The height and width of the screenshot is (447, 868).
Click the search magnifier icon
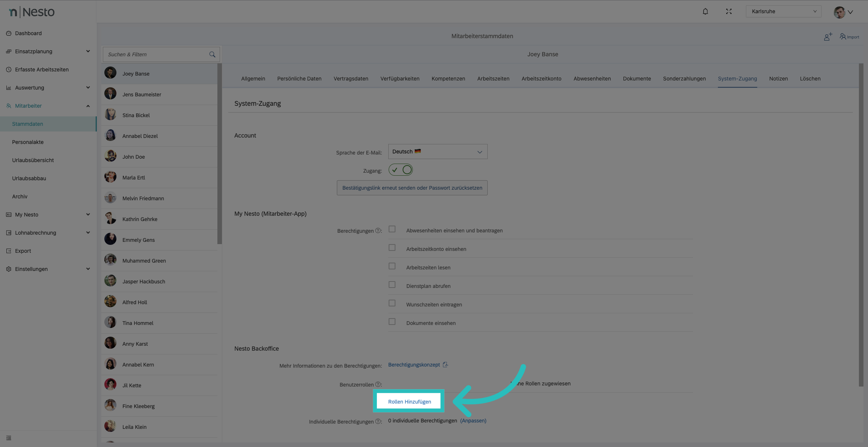click(x=212, y=54)
